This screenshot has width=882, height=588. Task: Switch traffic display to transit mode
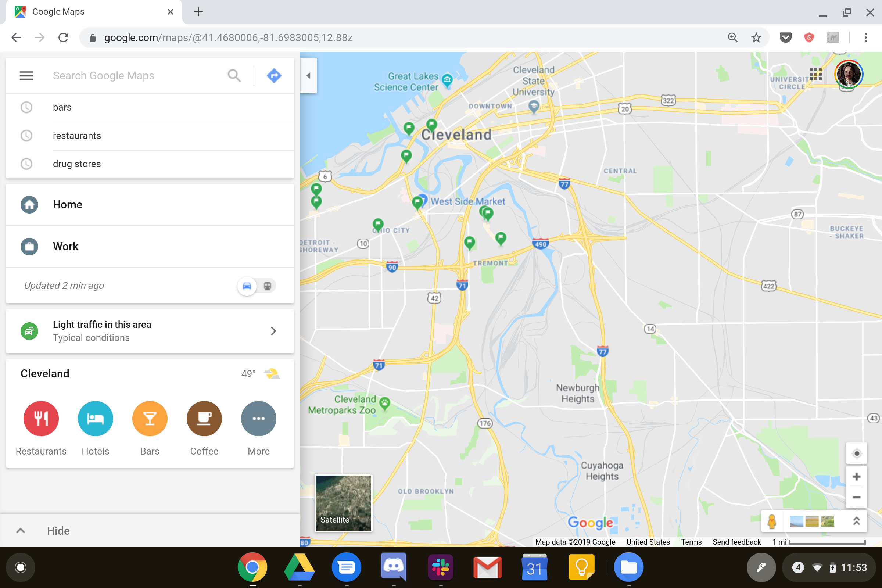(268, 286)
